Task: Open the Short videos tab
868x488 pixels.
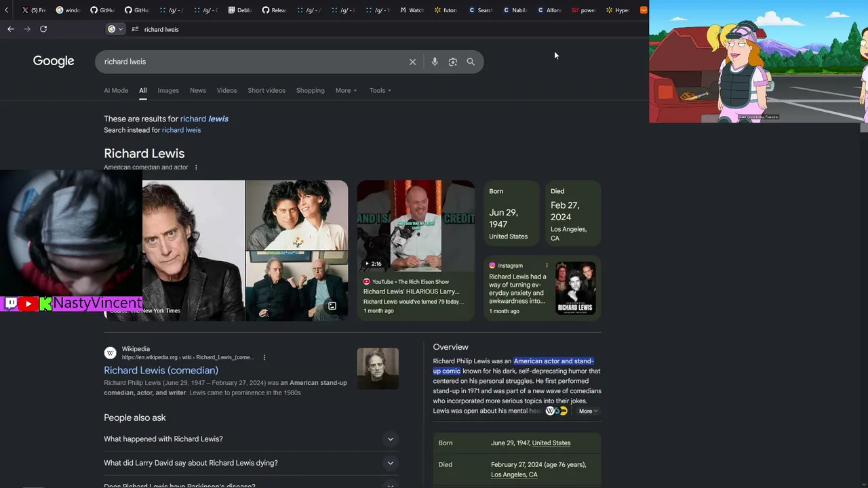Action: pyautogui.click(x=267, y=90)
